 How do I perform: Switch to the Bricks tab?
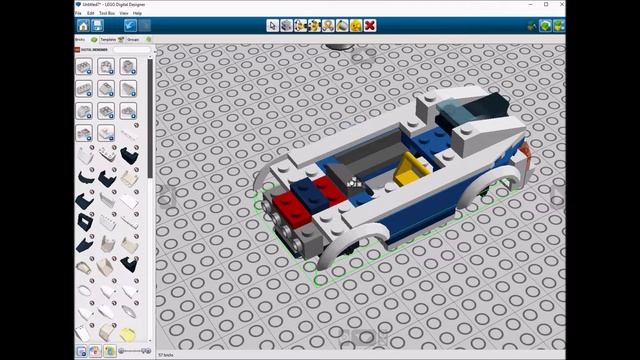(86, 40)
